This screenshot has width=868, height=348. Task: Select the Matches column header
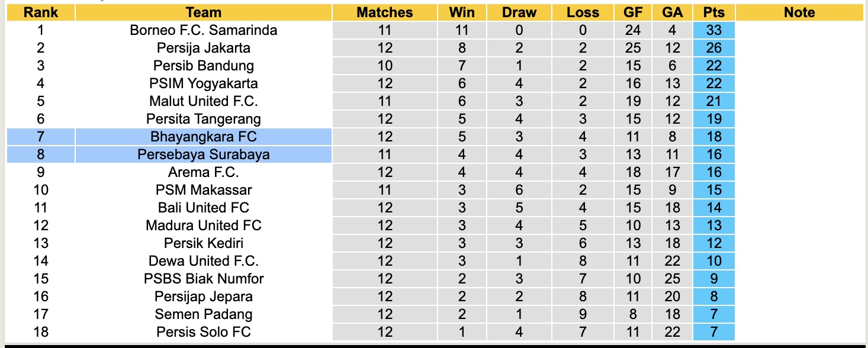pos(384,12)
